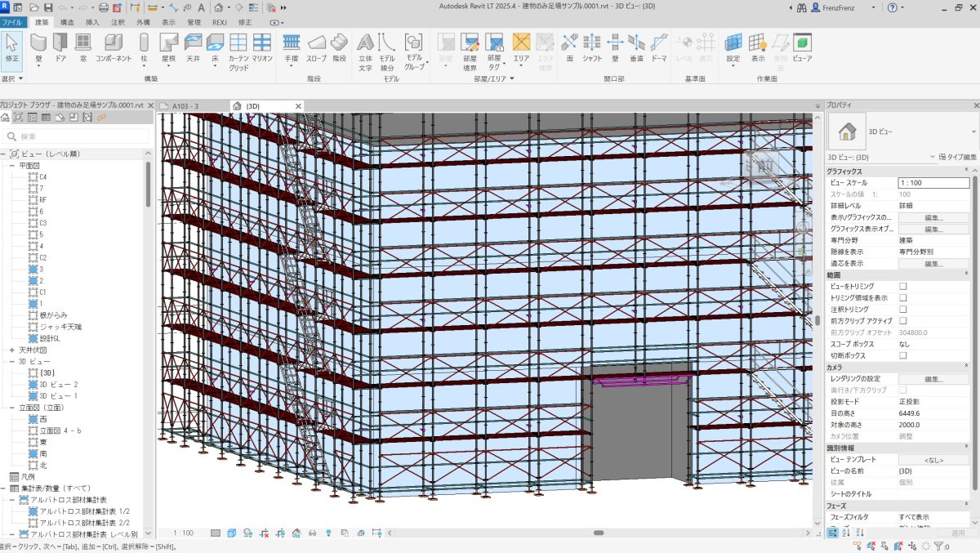Enable the ビューをトリミング checkbox

[x=903, y=287]
